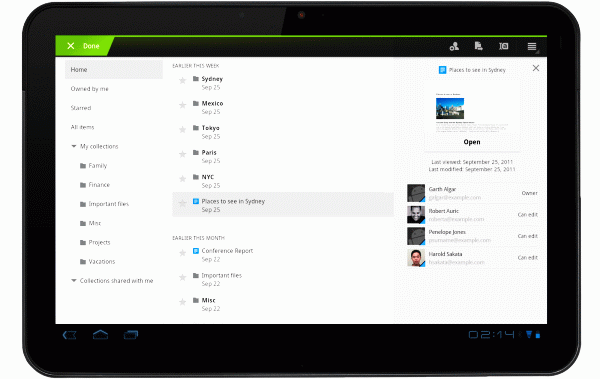This screenshot has height=379, width=600.
Task: Select Owned by me in sidebar
Action: (90, 89)
